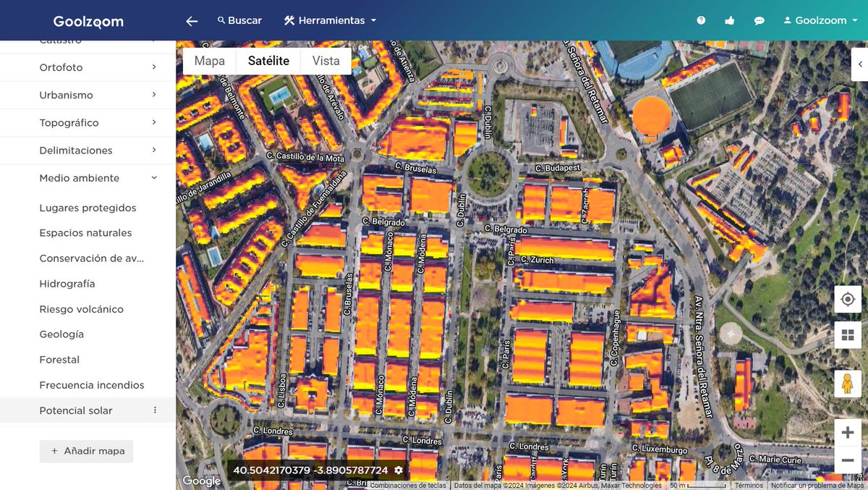Click the thumbs up icon
The width and height of the screenshot is (868, 490).
tap(729, 20)
